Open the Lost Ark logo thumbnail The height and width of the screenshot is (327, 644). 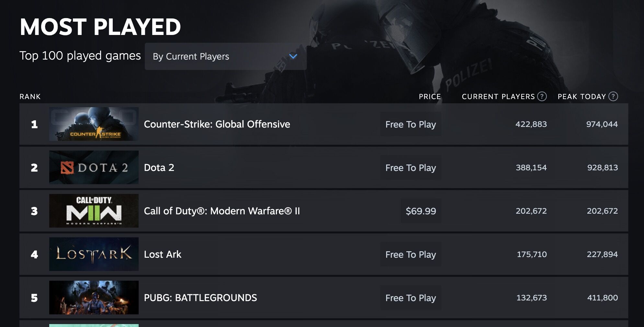(x=94, y=254)
